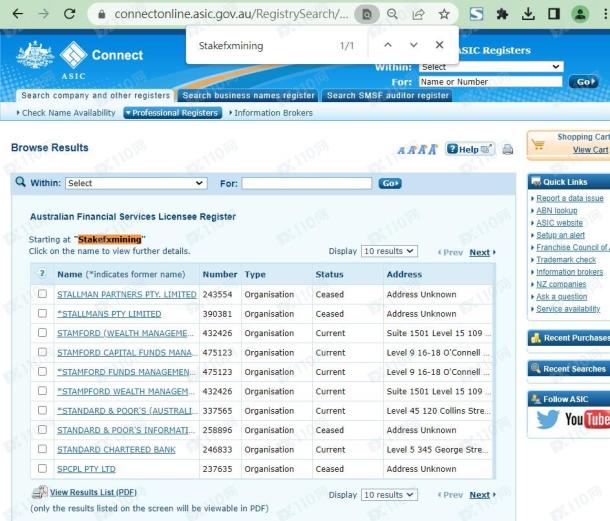Open the blue S extension icon
Viewport: 610px width, 521px height.
pyautogui.click(x=476, y=14)
